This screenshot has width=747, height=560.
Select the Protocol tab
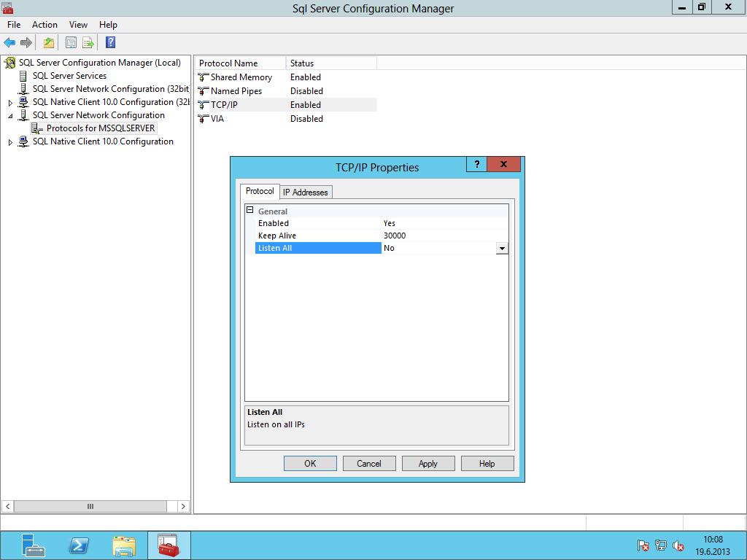click(x=260, y=191)
